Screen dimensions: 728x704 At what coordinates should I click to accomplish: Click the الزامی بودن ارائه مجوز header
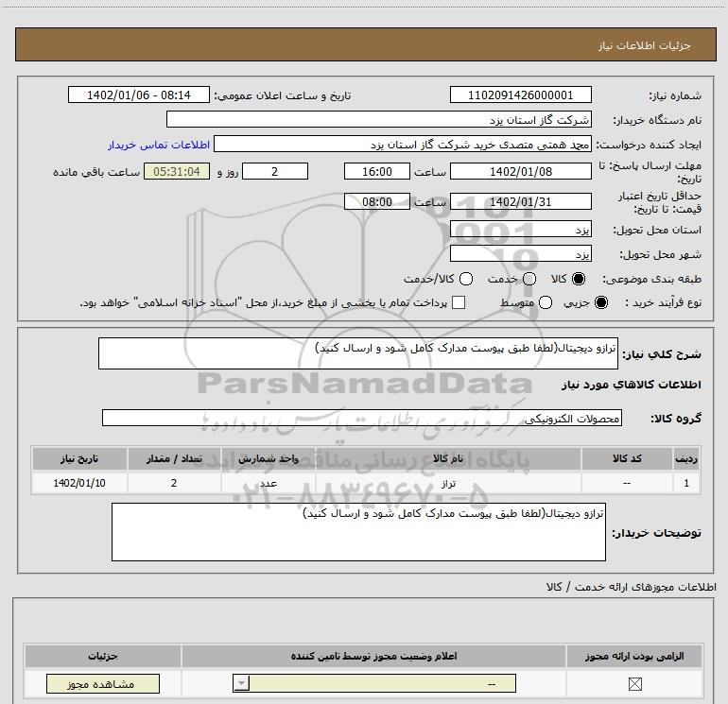tap(634, 656)
